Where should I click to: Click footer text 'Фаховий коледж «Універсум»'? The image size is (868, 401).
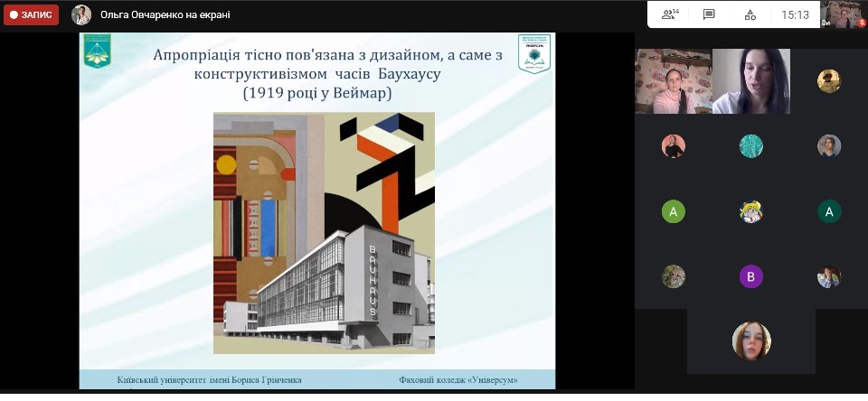pos(458,380)
